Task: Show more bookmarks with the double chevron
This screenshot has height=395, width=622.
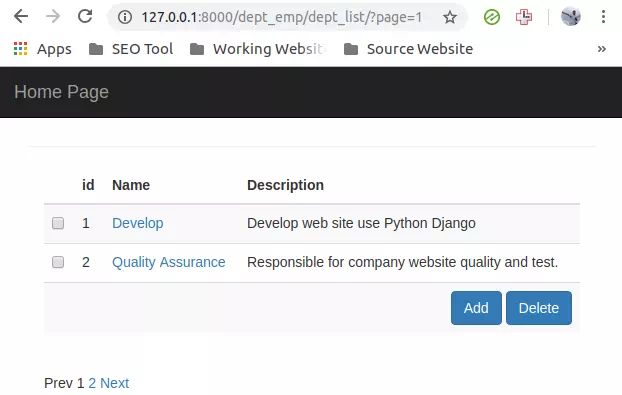Action: [x=601, y=49]
